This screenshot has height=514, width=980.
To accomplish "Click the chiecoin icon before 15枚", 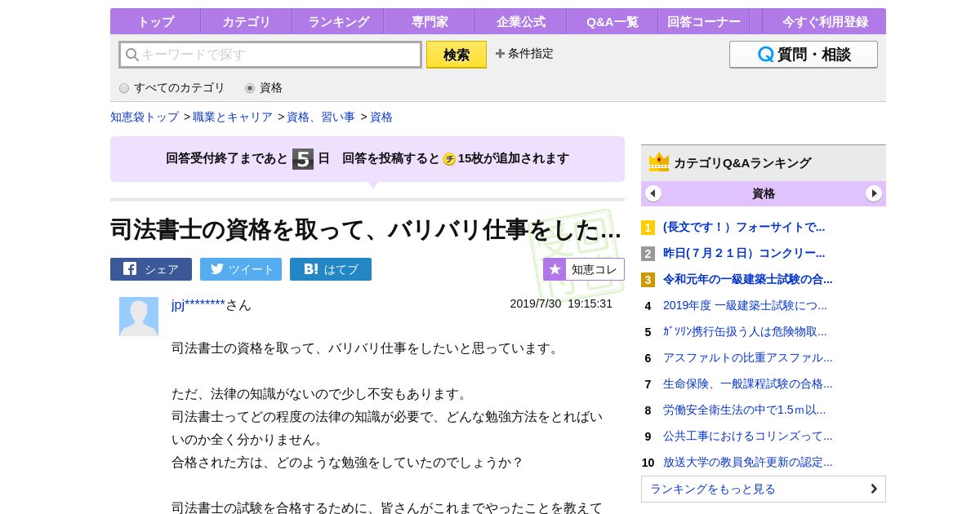I will click(x=449, y=159).
